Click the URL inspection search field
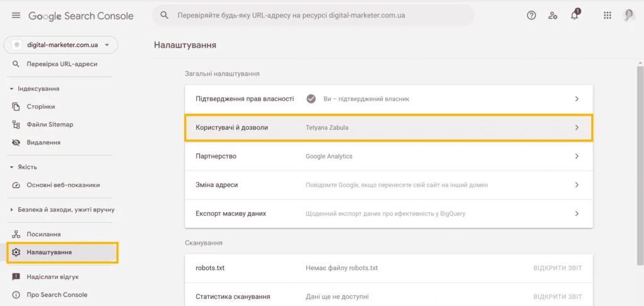This screenshot has width=644, height=306. click(x=313, y=16)
